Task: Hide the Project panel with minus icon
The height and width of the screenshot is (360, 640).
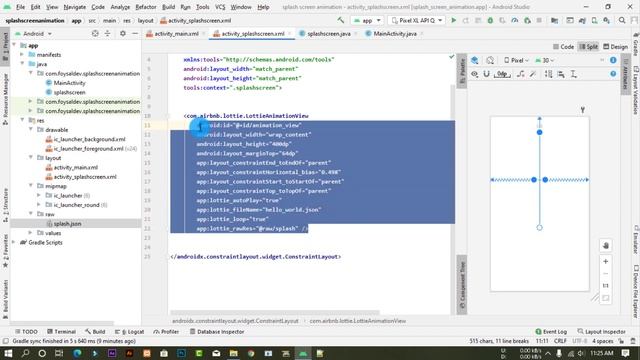Action: coord(135,33)
